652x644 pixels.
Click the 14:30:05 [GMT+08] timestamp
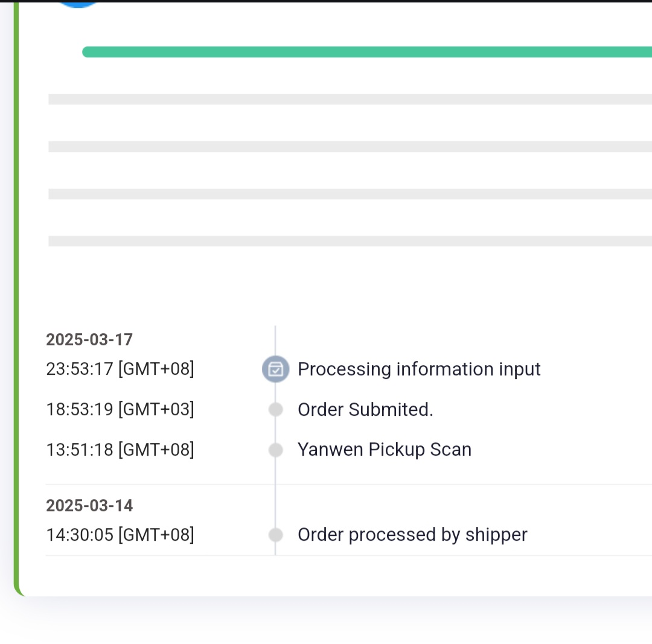coord(120,535)
